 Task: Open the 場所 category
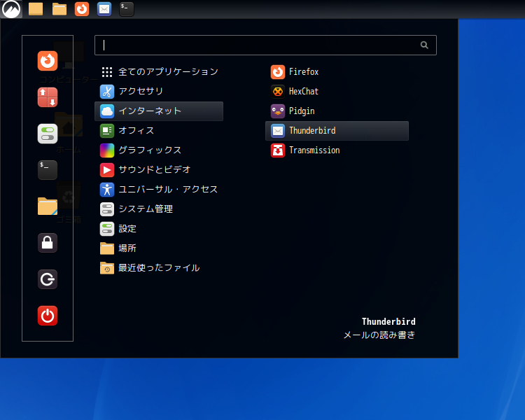point(159,248)
